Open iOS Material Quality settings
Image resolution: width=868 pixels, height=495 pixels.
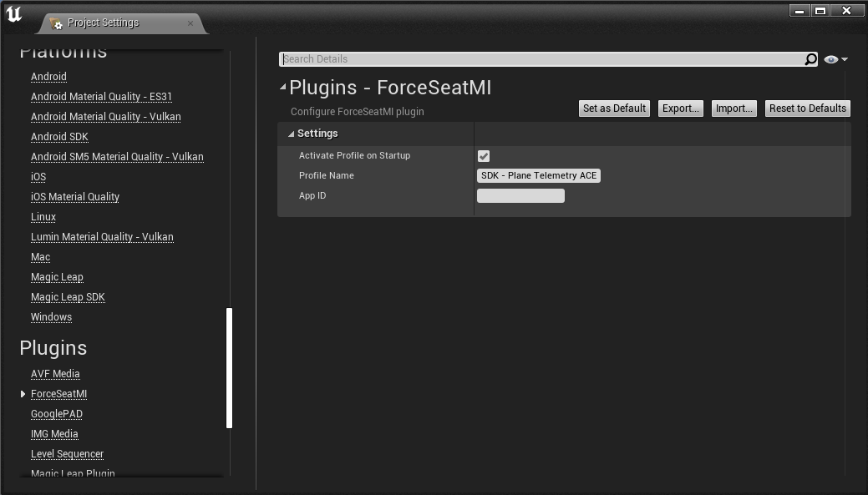(x=74, y=197)
